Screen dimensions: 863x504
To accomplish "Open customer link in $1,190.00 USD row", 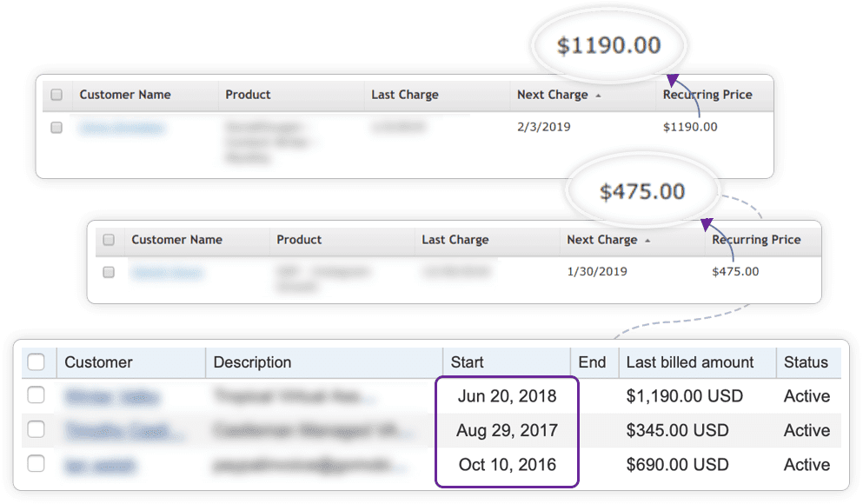I will coord(111,397).
